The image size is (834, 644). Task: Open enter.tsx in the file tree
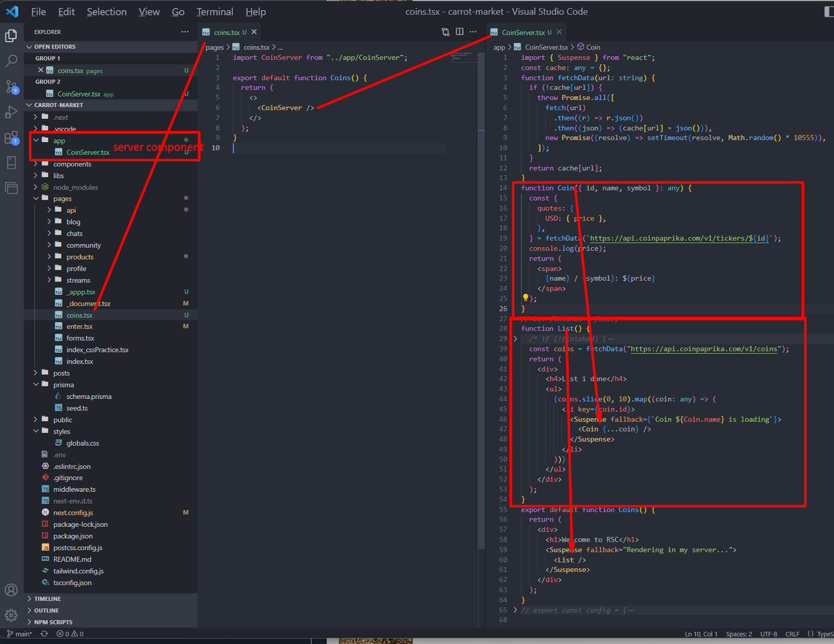(x=111, y=326)
